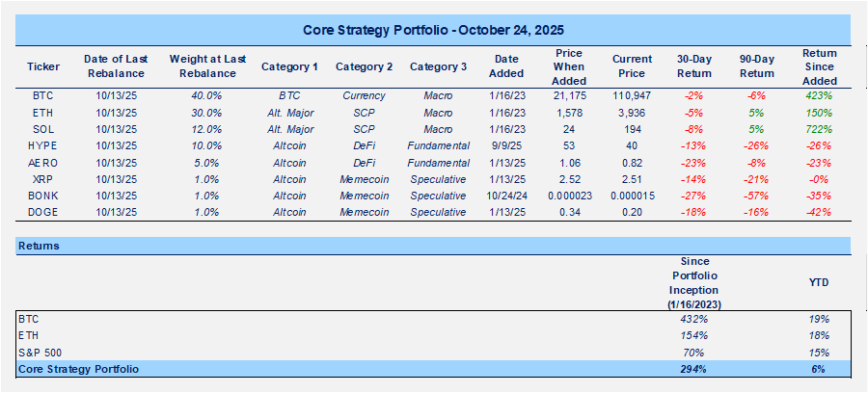Select the S&P 500 row label
Image resolution: width=868 pixels, height=393 pixels.
pyautogui.click(x=40, y=353)
